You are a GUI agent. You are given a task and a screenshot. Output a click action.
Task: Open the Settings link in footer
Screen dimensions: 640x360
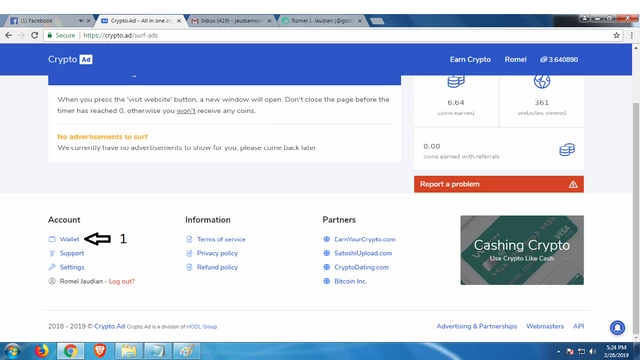(72, 267)
